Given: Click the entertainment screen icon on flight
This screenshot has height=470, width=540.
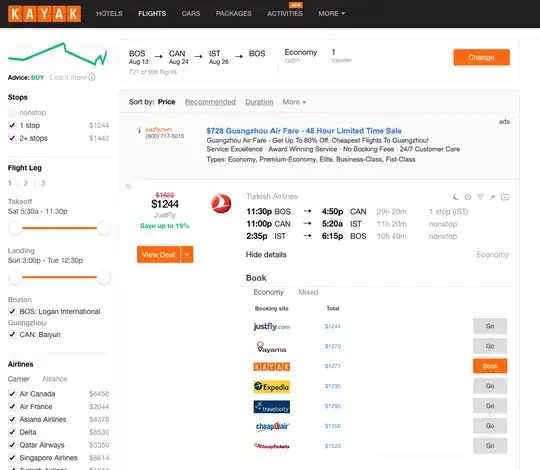Looking at the screenshot, I should [x=505, y=197].
